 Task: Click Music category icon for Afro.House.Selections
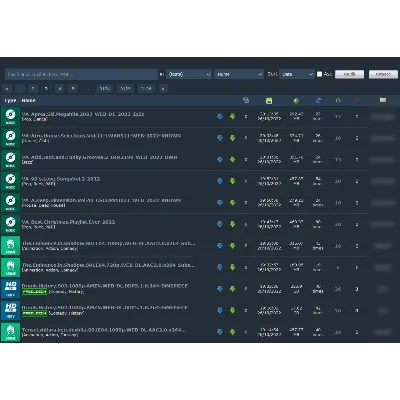10,138
